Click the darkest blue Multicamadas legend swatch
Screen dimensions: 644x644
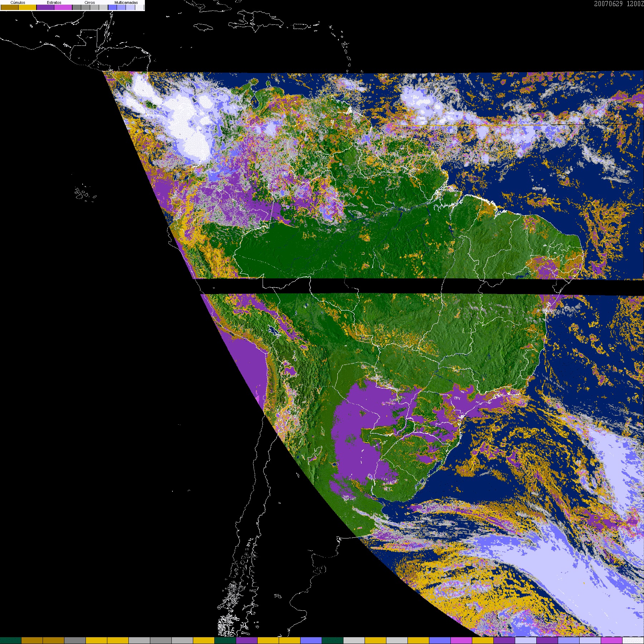[112, 8]
